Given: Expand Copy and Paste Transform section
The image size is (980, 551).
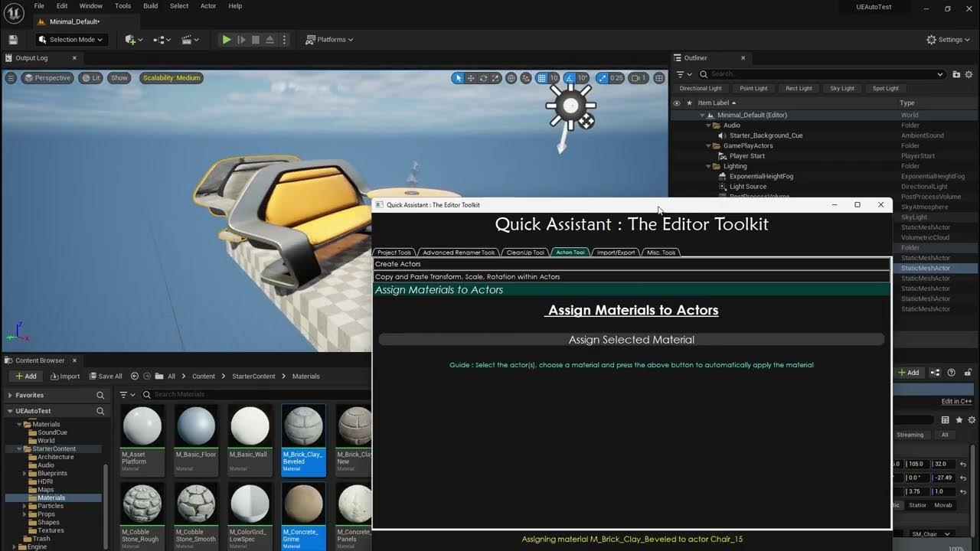Looking at the screenshot, I should (x=632, y=277).
